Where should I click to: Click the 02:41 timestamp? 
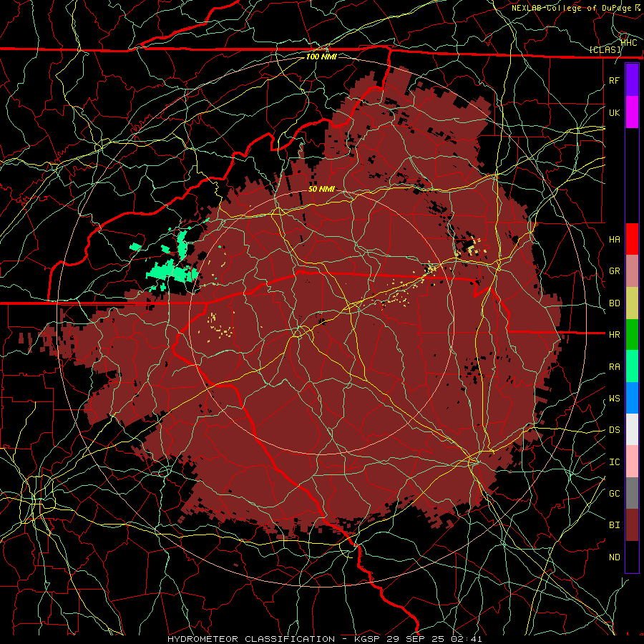(466, 639)
